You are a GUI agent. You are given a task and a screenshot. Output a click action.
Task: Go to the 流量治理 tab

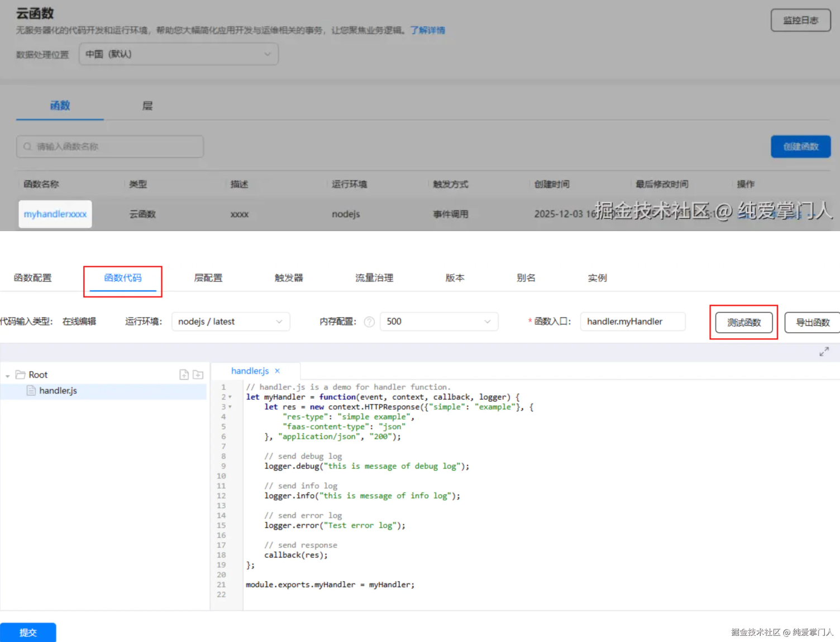pyautogui.click(x=374, y=277)
